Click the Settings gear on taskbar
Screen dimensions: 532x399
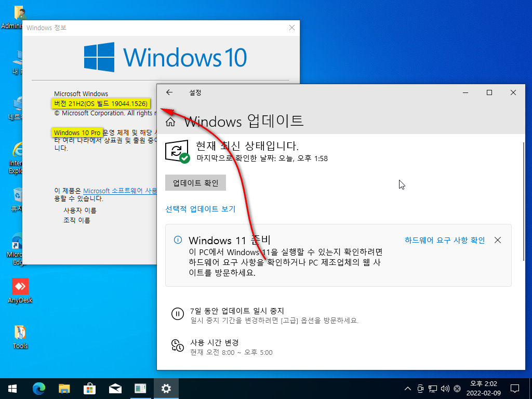[166, 389]
